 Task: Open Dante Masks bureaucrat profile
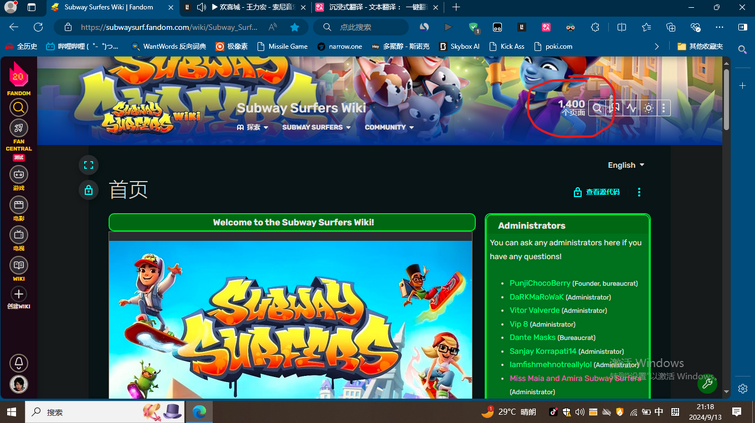coord(533,338)
